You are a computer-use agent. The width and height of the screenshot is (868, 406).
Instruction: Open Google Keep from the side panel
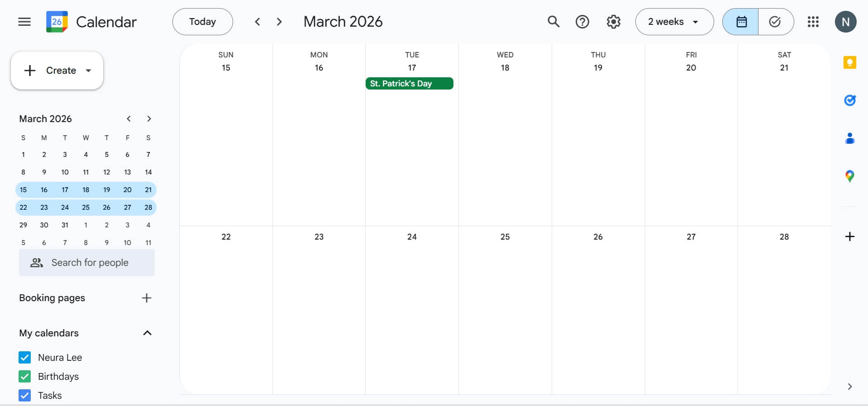[850, 62]
